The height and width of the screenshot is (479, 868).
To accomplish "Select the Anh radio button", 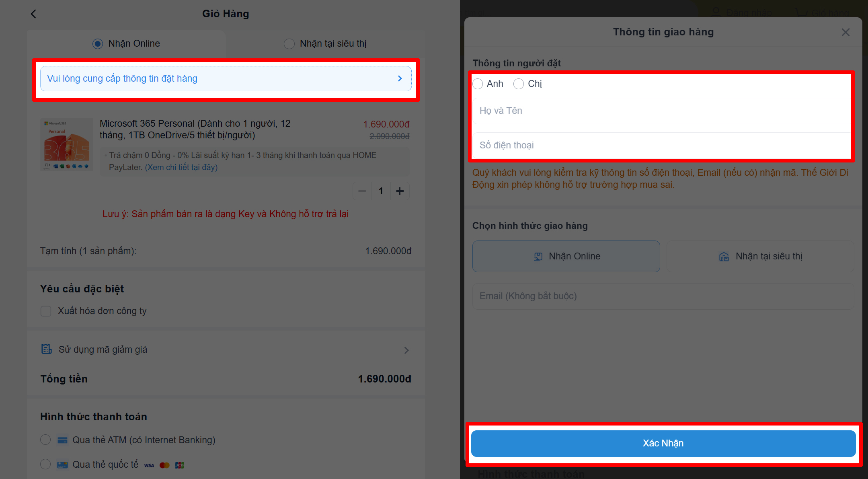I will point(478,84).
